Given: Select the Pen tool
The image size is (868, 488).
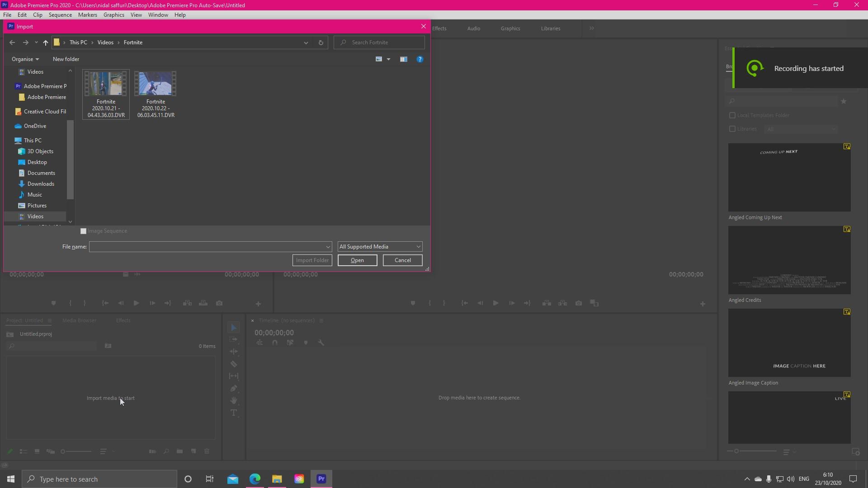Looking at the screenshot, I should coord(234,388).
